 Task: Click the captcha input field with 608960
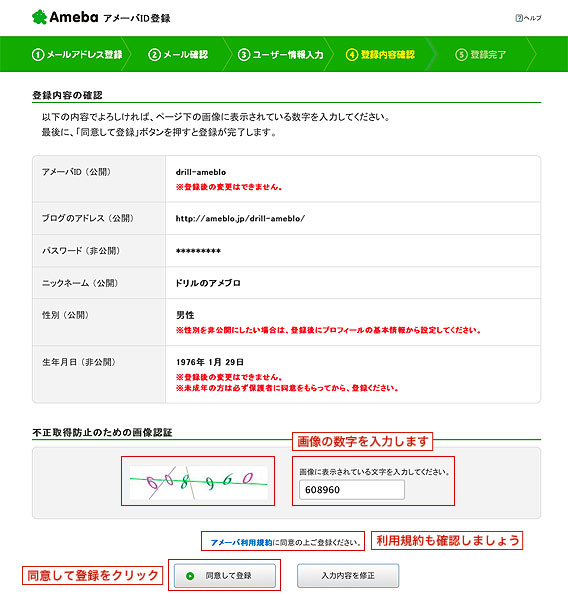click(352, 489)
